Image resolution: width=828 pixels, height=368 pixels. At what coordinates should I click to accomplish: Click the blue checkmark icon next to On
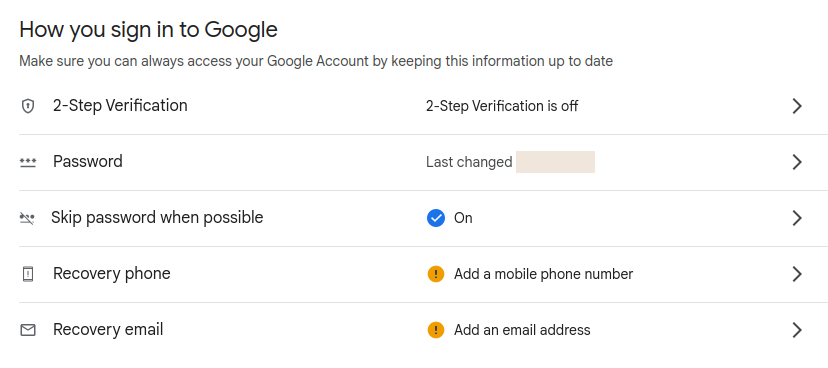[436, 218]
